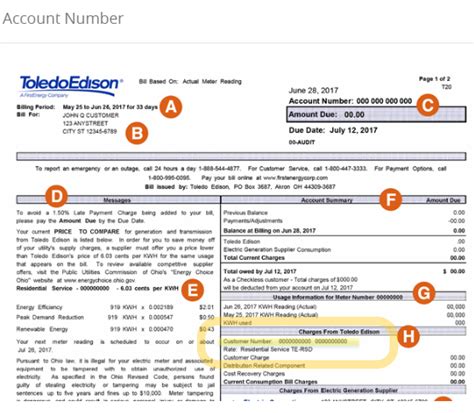Click the Account Number page heading
This screenshot has height=413, width=474.
(63, 18)
